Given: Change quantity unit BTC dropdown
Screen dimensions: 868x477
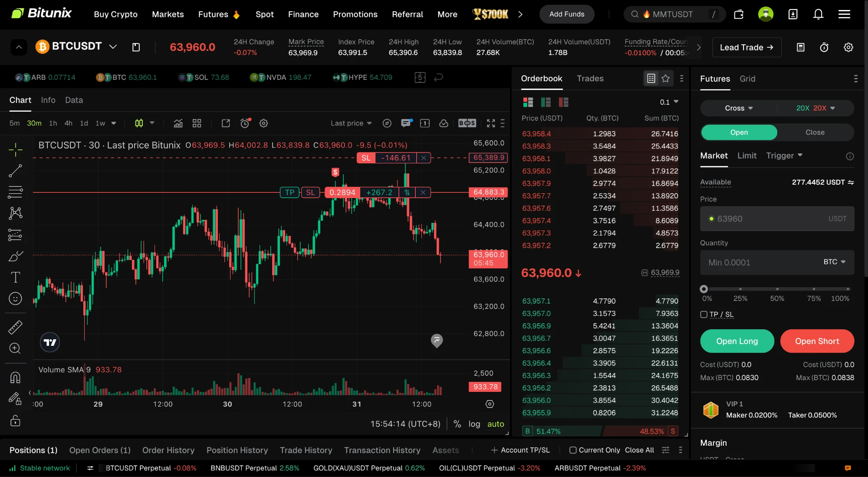Looking at the screenshot, I should (835, 262).
